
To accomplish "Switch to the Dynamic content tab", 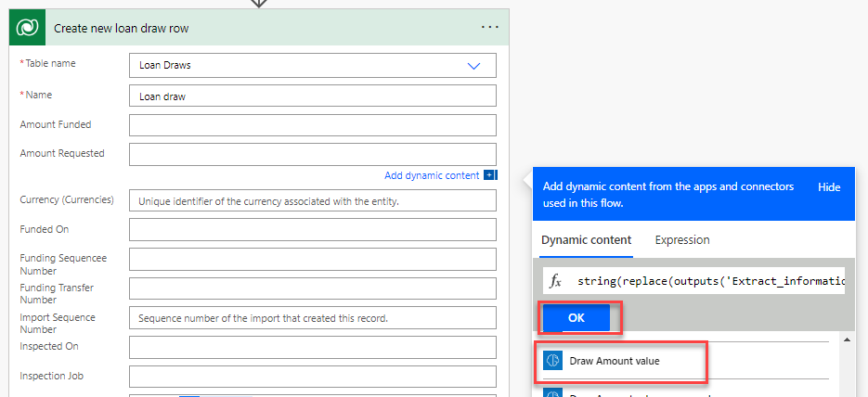I will (x=586, y=240).
